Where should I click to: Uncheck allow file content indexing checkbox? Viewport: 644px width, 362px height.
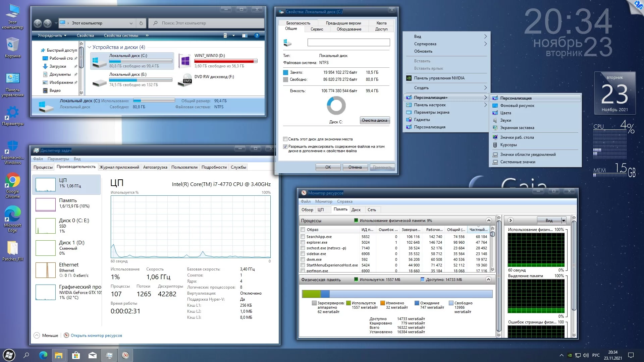285,146
